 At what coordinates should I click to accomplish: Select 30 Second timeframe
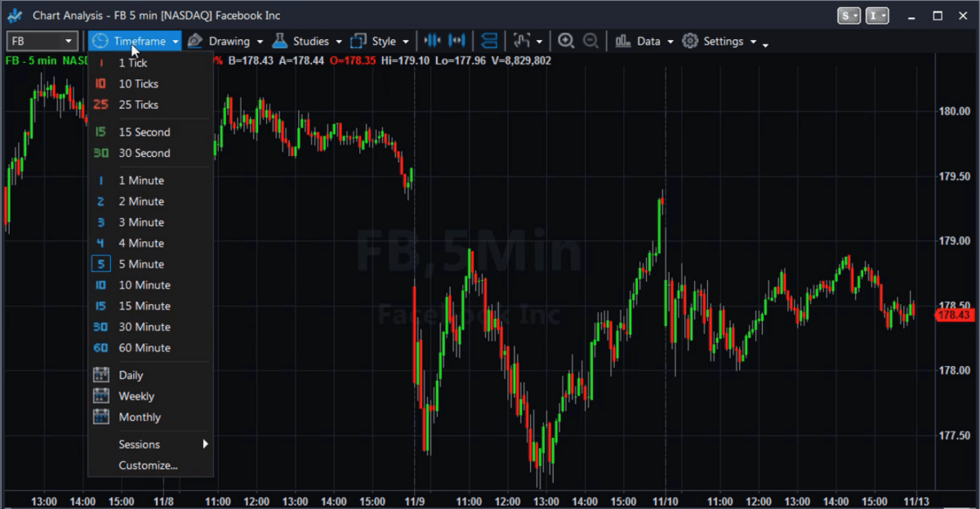(x=150, y=153)
